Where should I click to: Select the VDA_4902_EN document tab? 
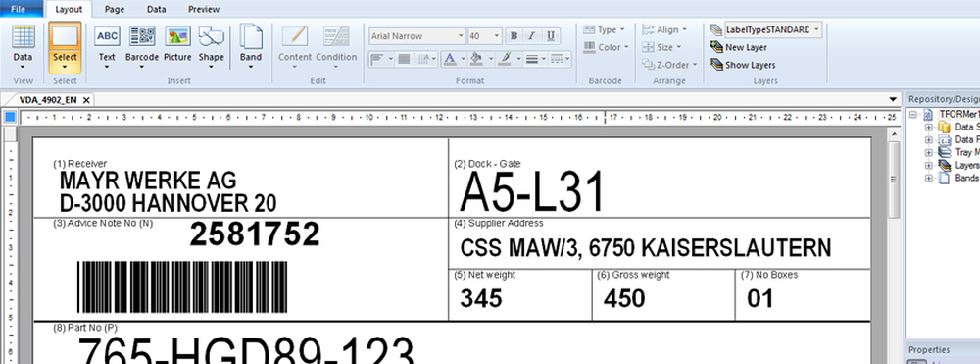48,100
